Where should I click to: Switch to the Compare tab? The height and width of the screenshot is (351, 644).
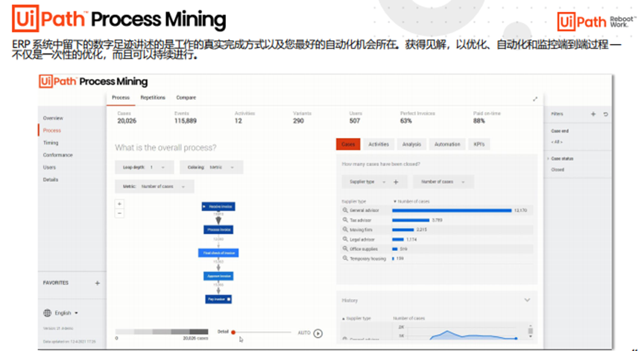[x=186, y=98]
